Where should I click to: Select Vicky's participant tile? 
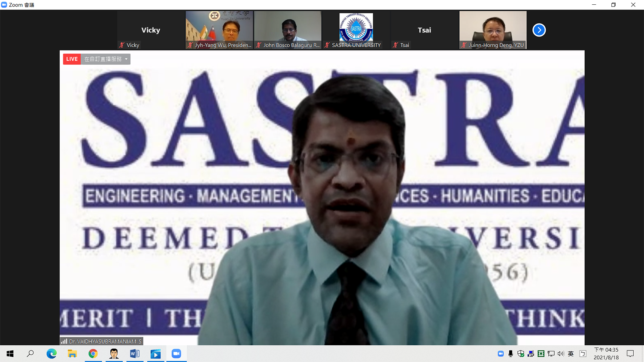click(151, 30)
